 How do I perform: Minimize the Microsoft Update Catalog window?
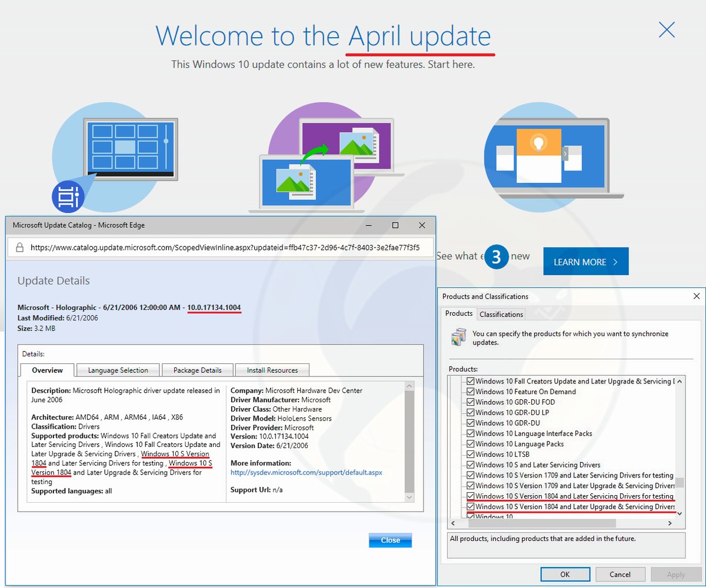(x=368, y=225)
